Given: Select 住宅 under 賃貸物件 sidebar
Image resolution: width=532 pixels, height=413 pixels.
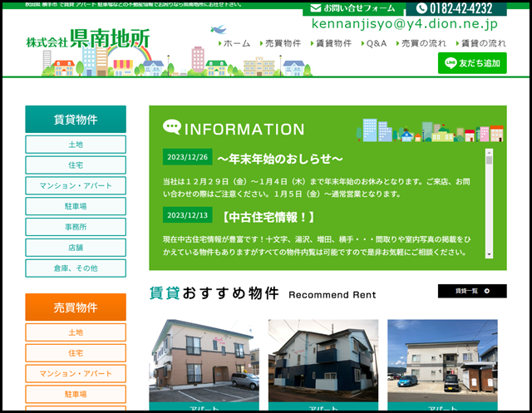Looking at the screenshot, I should tap(76, 165).
